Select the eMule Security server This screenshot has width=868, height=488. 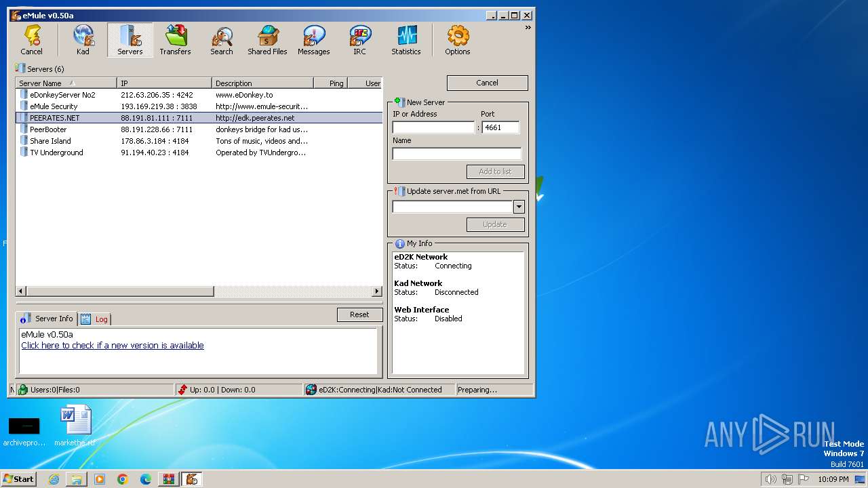[199, 106]
